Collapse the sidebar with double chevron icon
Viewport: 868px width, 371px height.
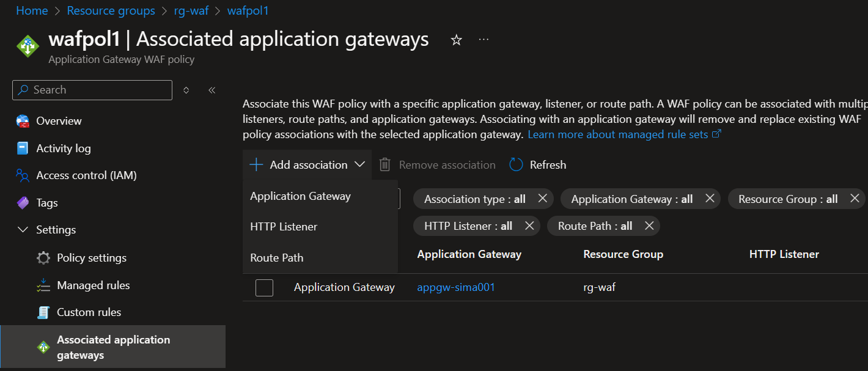(212, 90)
